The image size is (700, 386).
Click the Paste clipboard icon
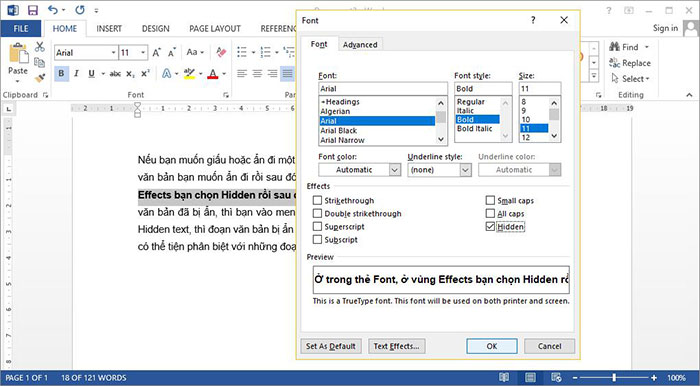pos(18,54)
